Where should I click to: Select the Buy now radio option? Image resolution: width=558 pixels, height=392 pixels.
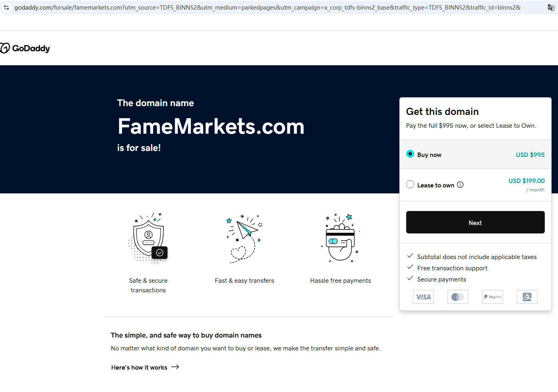point(410,154)
